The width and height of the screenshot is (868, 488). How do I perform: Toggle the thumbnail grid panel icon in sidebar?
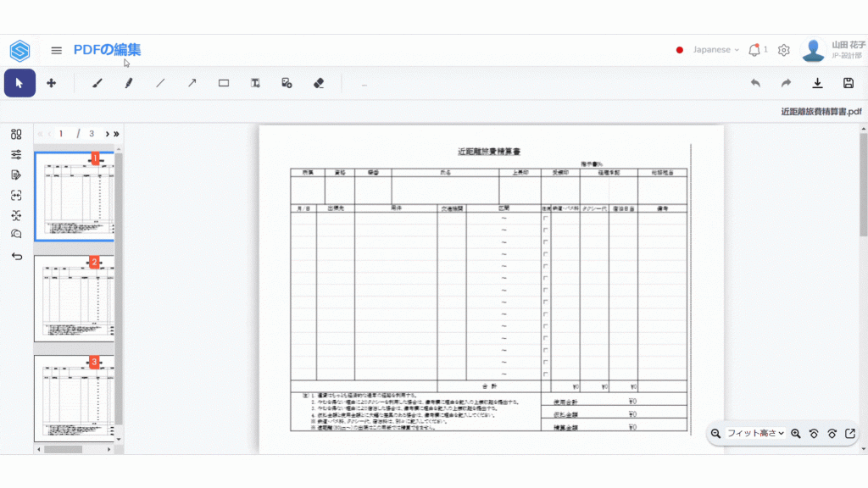(x=16, y=134)
